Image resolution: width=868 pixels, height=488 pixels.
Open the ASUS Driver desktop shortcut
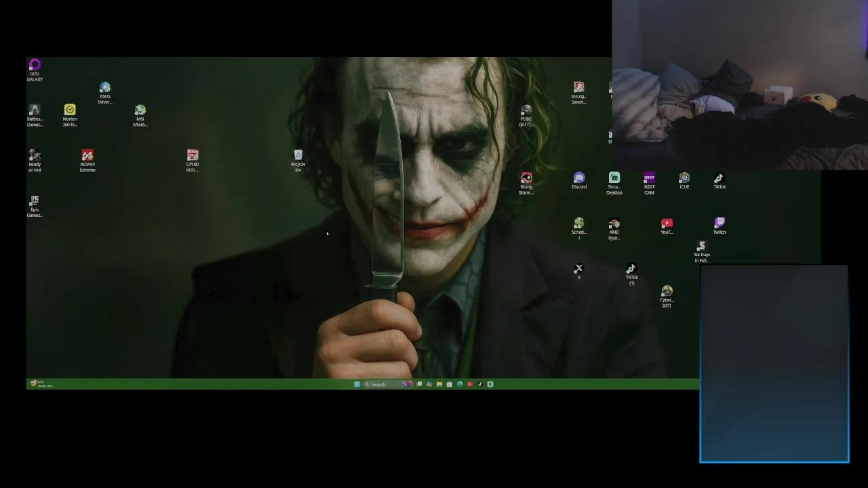104,93
